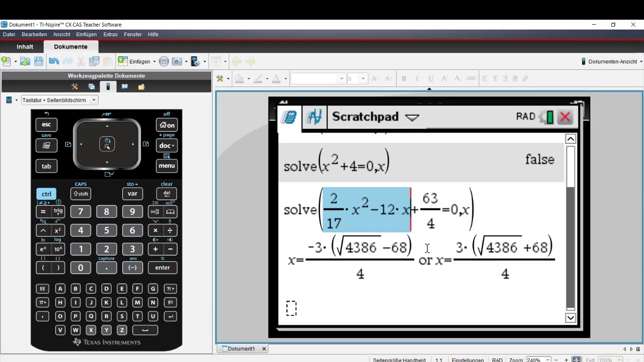Click the return arrow key on the keypad
Screen dimensions: 644x362
(171, 316)
